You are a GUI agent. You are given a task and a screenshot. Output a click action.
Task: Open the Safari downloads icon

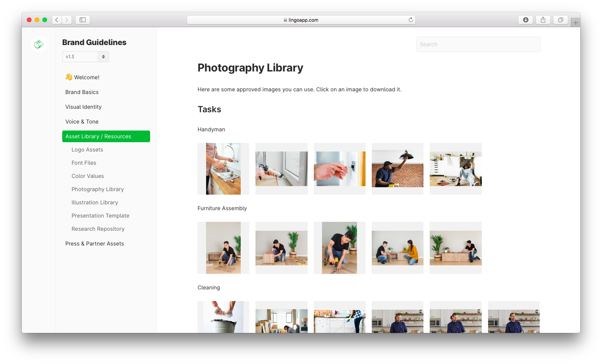point(525,20)
